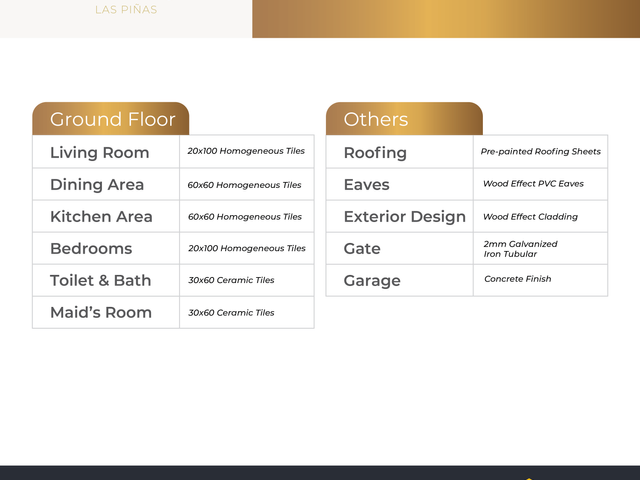Select the Bedrooms row label

pyautogui.click(x=91, y=249)
